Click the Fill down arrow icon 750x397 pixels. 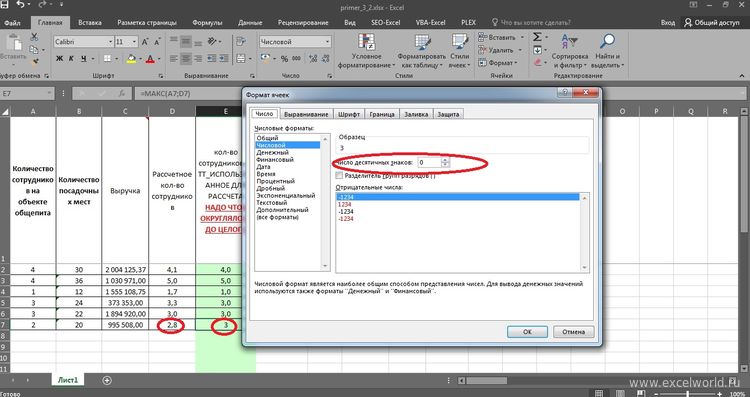click(x=537, y=50)
